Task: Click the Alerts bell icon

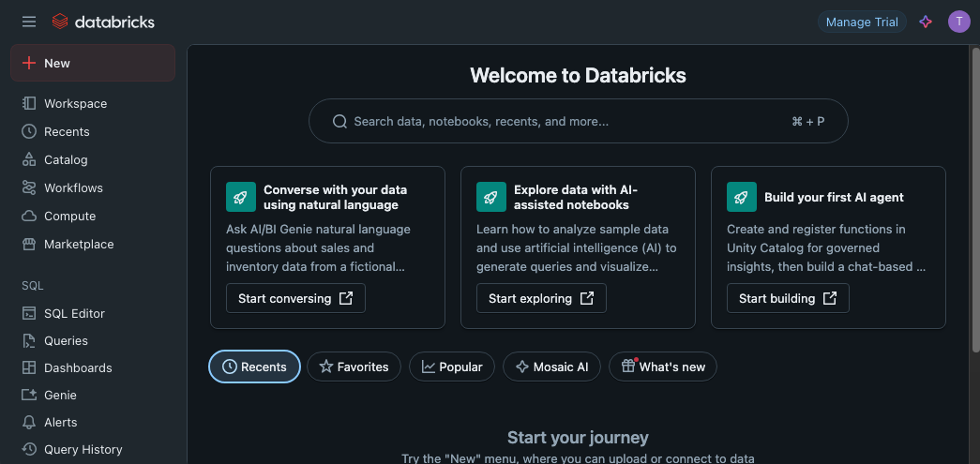Action: [29, 422]
